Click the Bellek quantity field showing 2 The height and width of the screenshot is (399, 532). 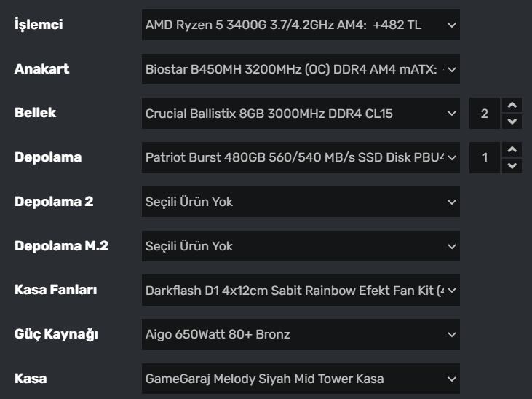point(485,114)
